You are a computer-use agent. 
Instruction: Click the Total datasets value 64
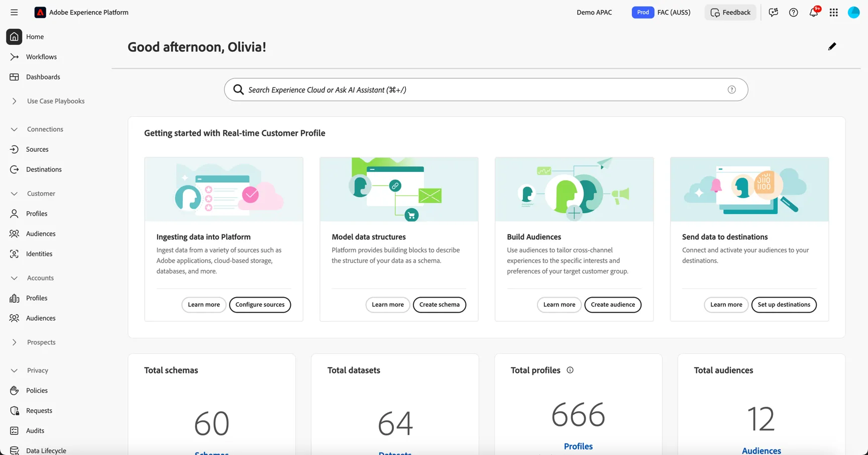click(x=395, y=423)
